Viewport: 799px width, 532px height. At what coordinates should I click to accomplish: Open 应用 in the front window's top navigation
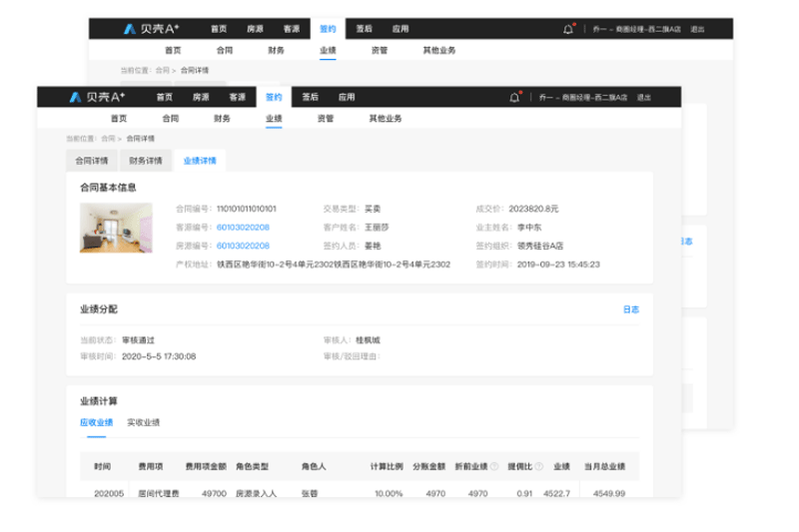(x=347, y=98)
